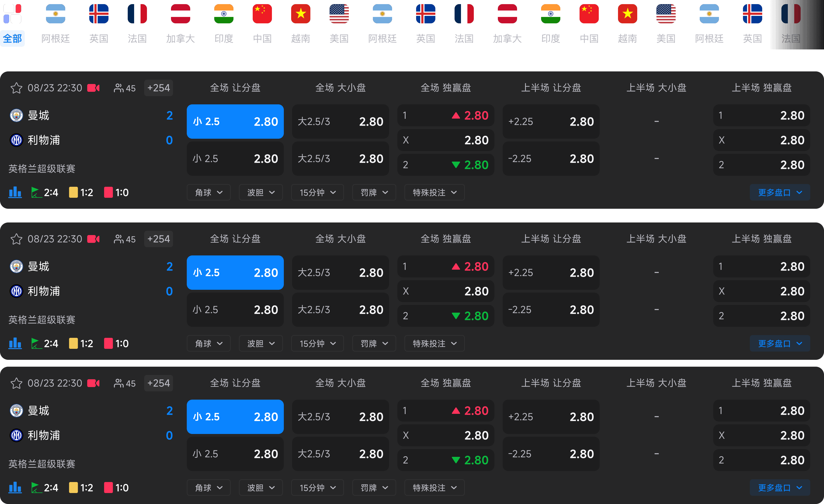The width and height of the screenshot is (824, 504).
Task: Expand 波胆 dropdown in second match
Action: [x=261, y=344]
